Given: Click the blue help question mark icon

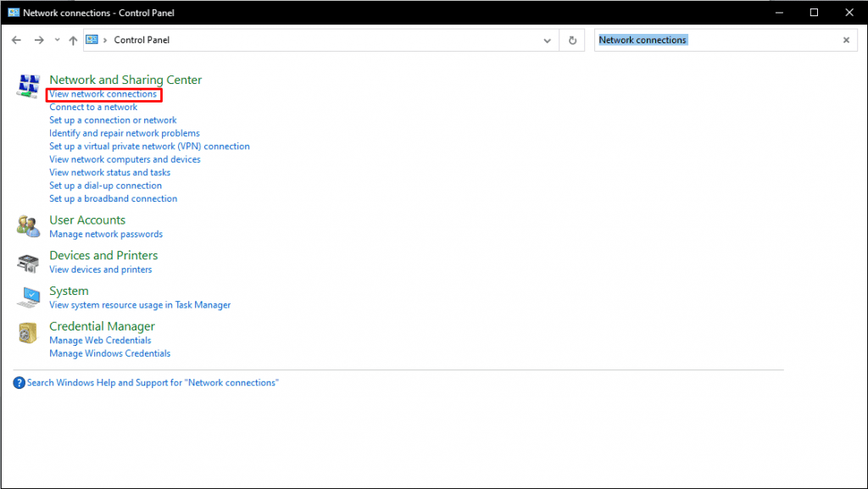Looking at the screenshot, I should coord(19,383).
